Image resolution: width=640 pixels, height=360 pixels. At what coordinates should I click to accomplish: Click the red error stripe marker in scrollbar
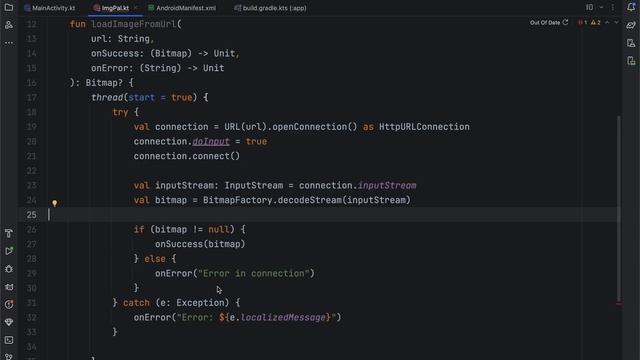tap(619, 304)
